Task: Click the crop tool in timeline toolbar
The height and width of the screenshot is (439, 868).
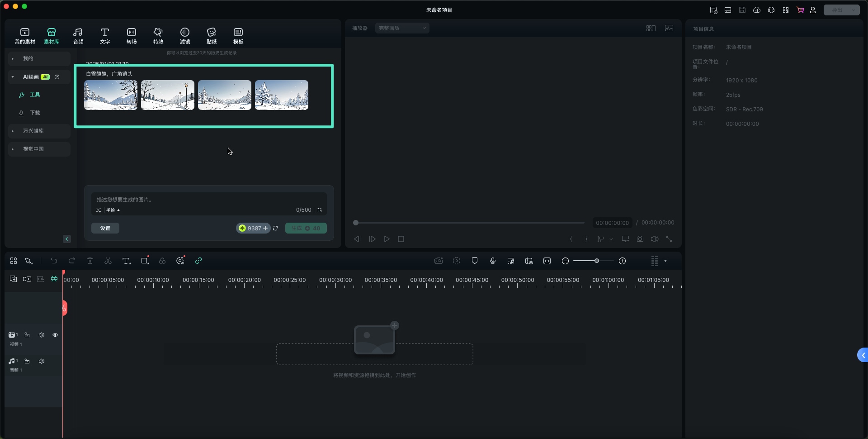Action: click(x=145, y=261)
